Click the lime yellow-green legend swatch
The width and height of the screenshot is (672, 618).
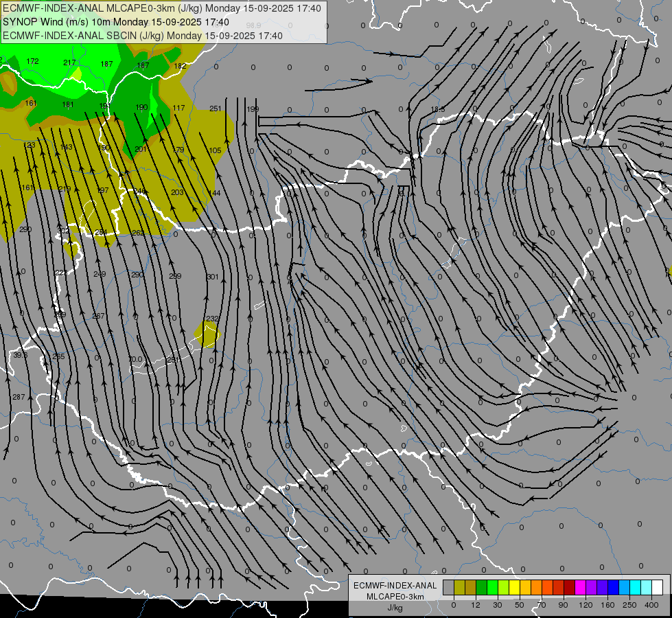[504, 588]
